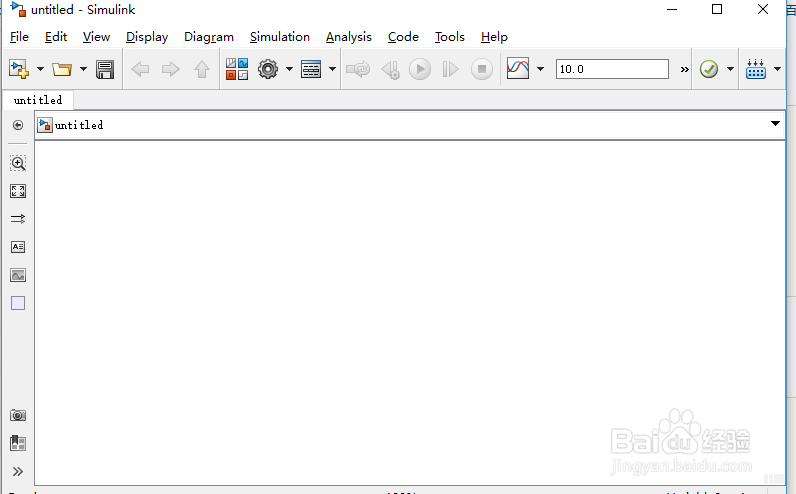Expand the Open recent files arrow
796x494 pixels.
pyautogui.click(x=83, y=69)
